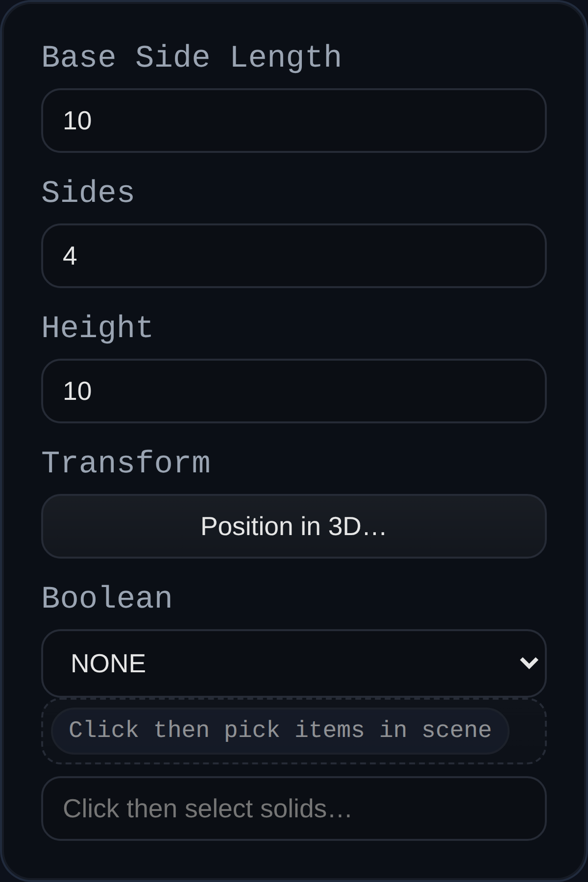Click the Height value to change it
588x882 pixels.
[x=294, y=391]
